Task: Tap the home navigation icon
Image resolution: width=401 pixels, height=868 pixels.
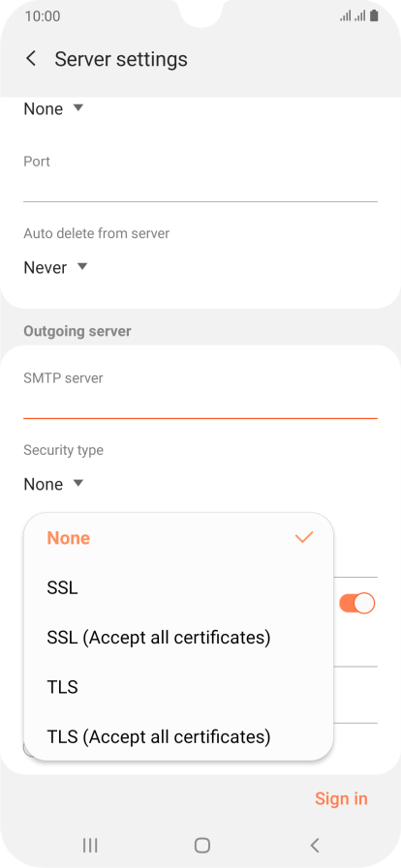Action: tap(202, 845)
